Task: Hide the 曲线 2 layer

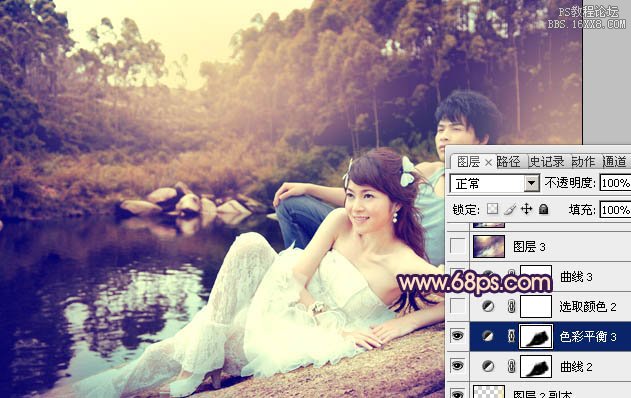Action: pyautogui.click(x=458, y=366)
